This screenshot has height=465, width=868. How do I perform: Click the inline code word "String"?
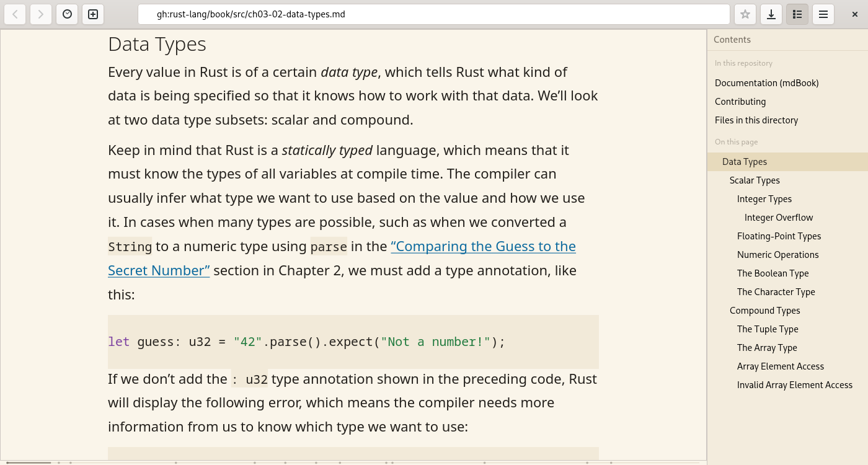coord(130,247)
